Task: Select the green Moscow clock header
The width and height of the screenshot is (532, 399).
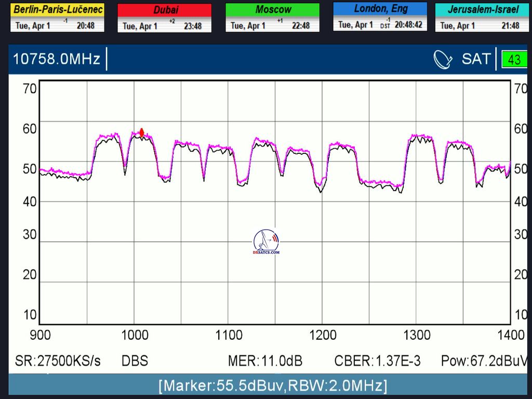Action: [x=272, y=9]
